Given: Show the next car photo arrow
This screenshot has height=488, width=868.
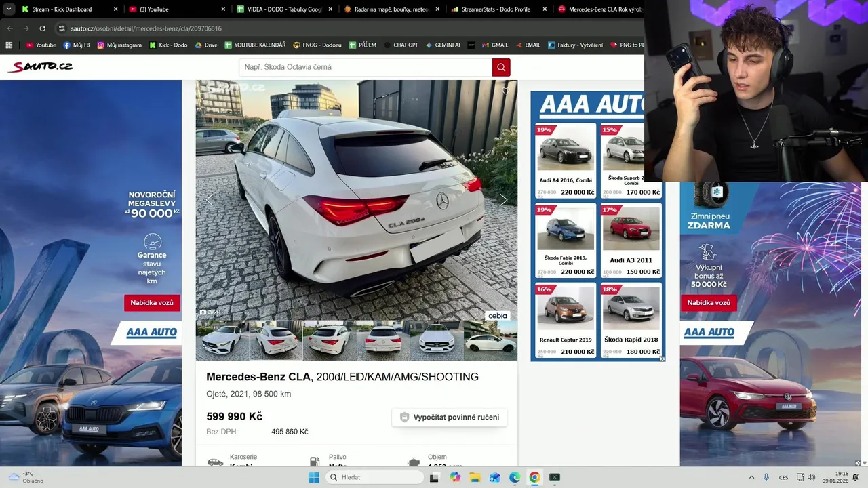Looking at the screenshot, I should (503, 200).
